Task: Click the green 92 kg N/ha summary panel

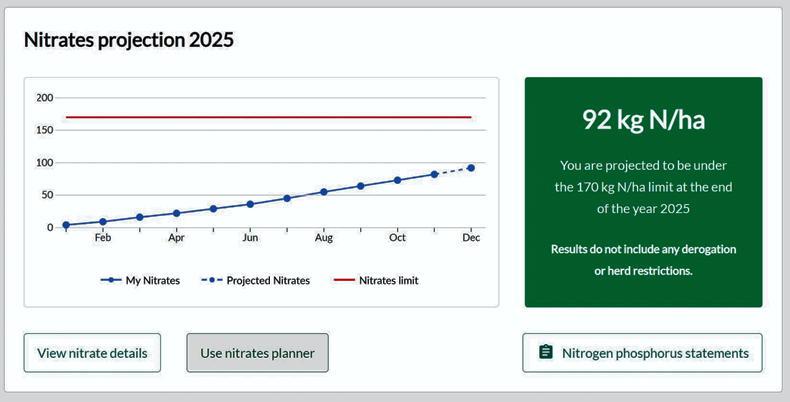Action: click(643, 192)
